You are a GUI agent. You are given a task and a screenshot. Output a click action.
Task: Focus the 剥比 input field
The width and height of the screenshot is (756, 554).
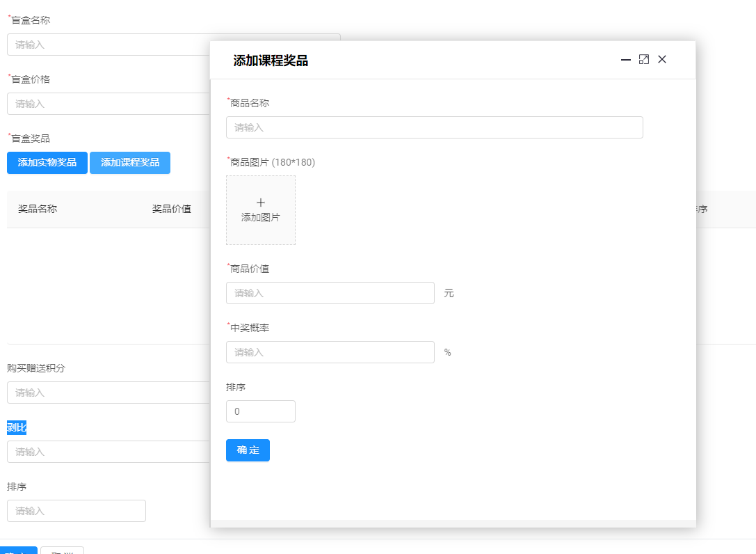click(x=108, y=452)
